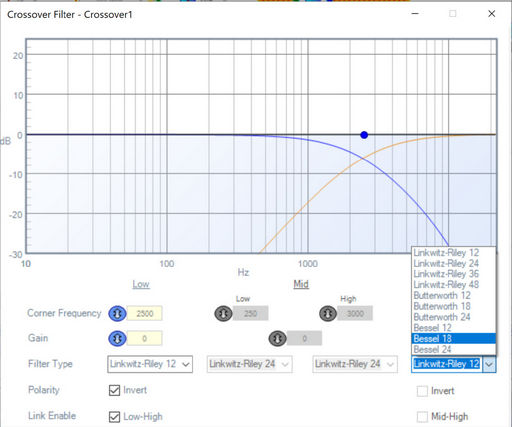Select Linkwitz-Riley 48 from the list
The height and width of the screenshot is (427, 512).
tap(454, 285)
